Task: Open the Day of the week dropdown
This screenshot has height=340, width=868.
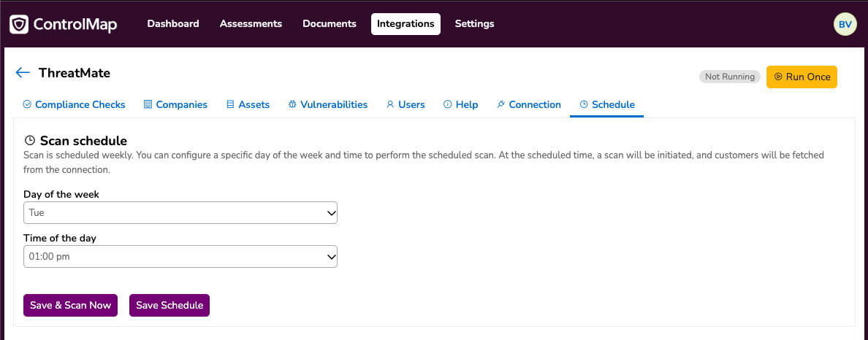Action: 180,213
